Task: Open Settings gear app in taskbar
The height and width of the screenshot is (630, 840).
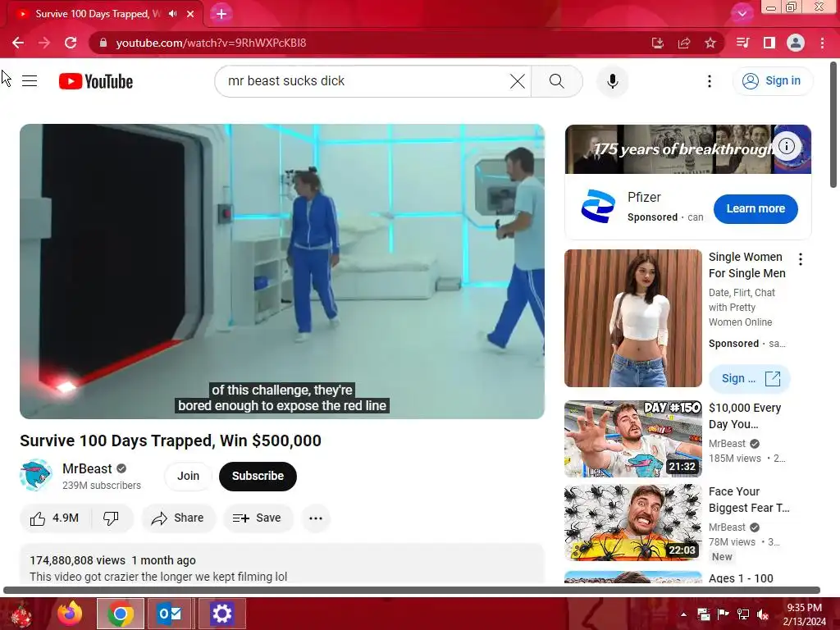Action: click(221, 614)
